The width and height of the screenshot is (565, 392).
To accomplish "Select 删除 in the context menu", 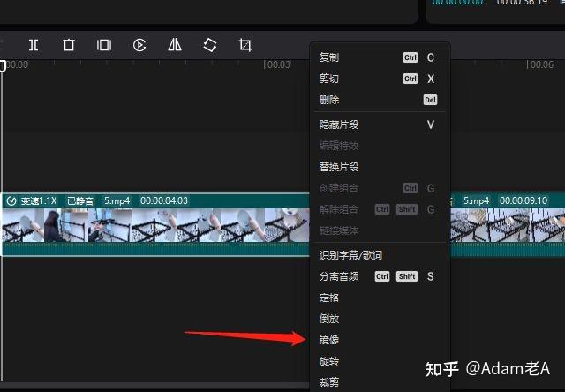I will pos(329,100).
